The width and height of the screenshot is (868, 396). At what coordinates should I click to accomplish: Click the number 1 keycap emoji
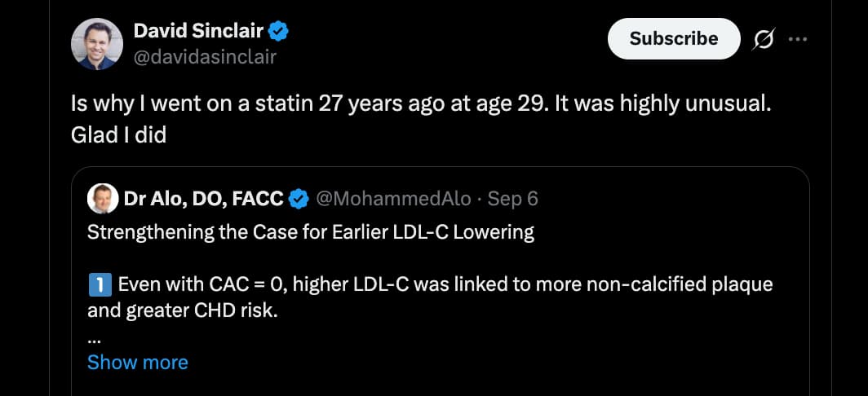point(98,285)
